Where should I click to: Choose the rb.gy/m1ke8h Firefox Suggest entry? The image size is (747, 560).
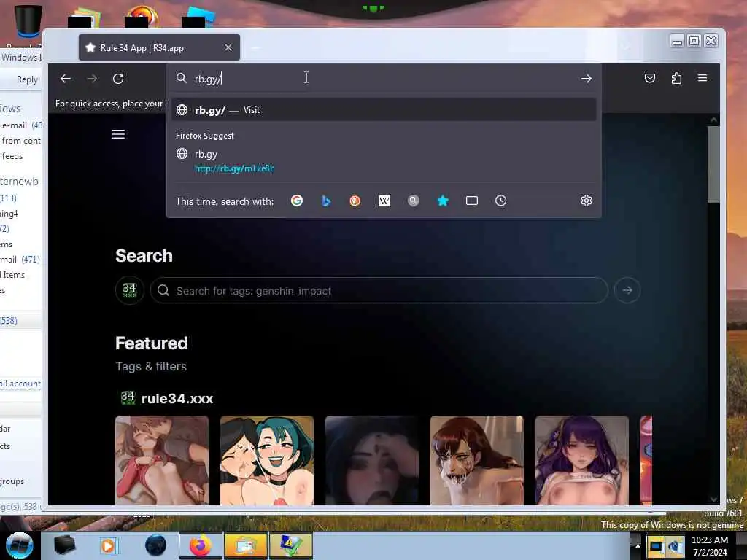[x=384, y=161]
